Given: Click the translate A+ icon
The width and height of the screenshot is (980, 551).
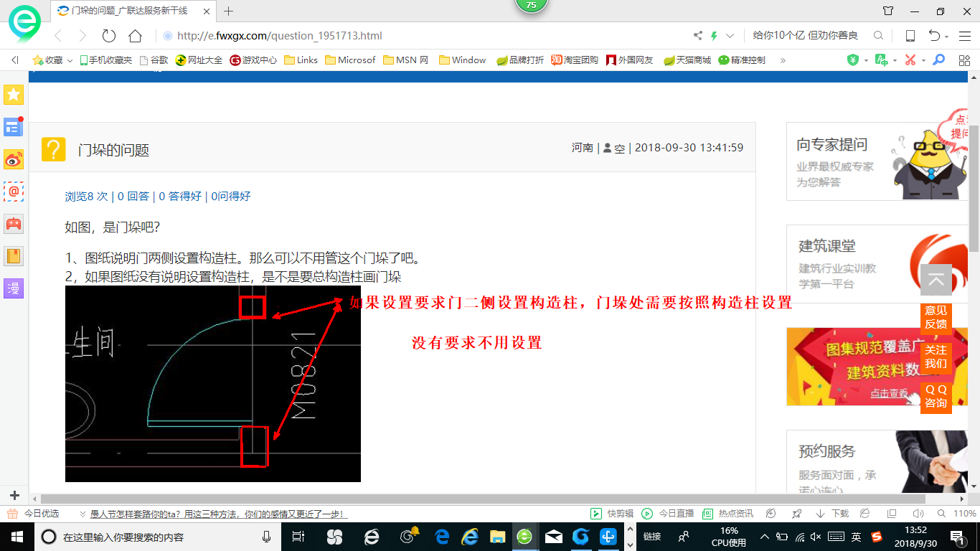Looking at the screenshot, I should click(x=882, y=60).
